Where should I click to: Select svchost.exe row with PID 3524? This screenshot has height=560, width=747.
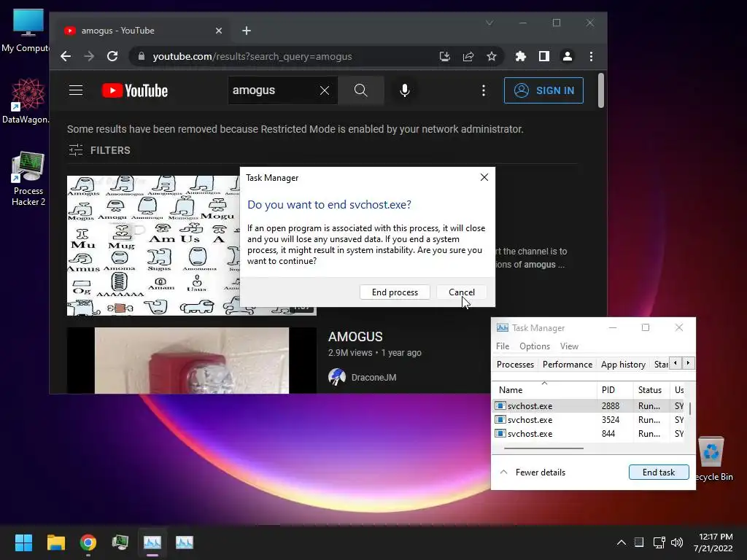[589, 419]
